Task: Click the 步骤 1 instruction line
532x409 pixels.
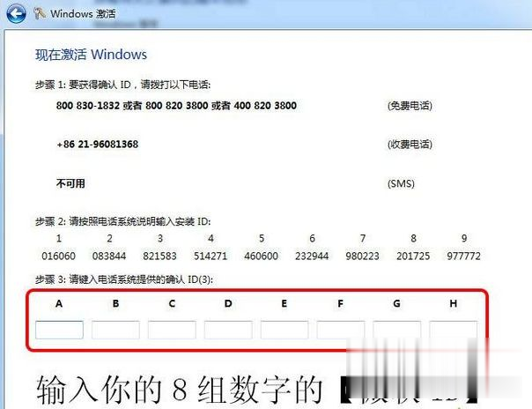Action: click(122, 85)
